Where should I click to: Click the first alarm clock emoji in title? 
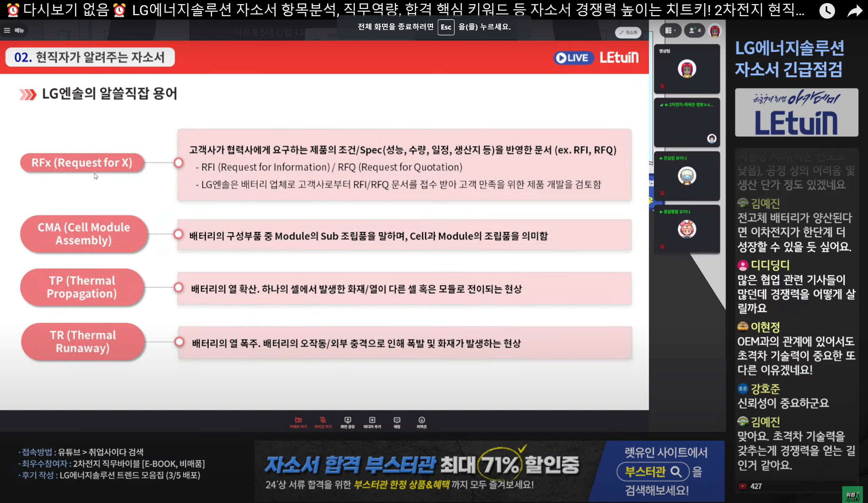coord(13,10)
